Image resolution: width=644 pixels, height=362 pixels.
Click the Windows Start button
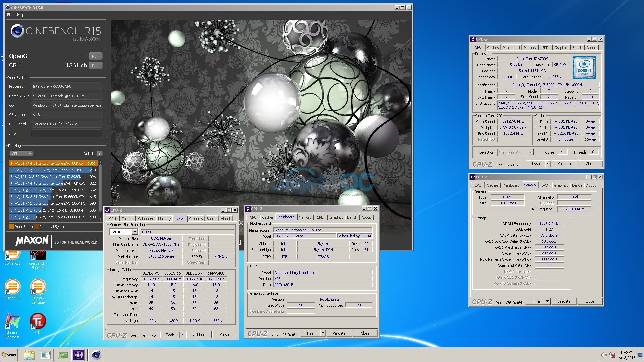click(9, 355)
